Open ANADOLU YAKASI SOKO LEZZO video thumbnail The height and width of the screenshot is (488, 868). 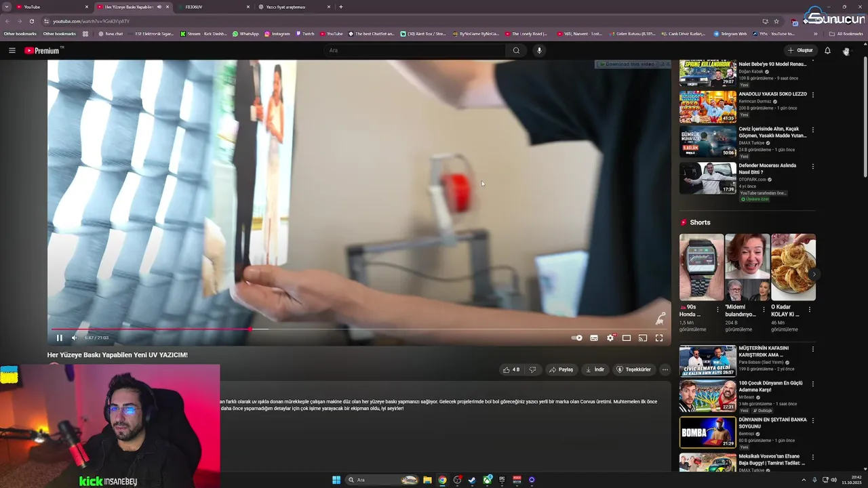(707, 106)
